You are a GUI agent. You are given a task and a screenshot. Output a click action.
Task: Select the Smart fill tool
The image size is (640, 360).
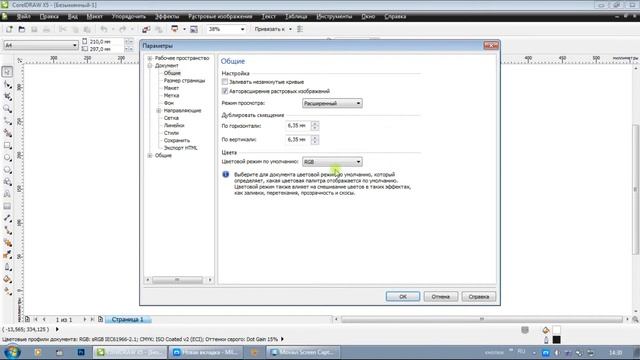coord(7,133)
